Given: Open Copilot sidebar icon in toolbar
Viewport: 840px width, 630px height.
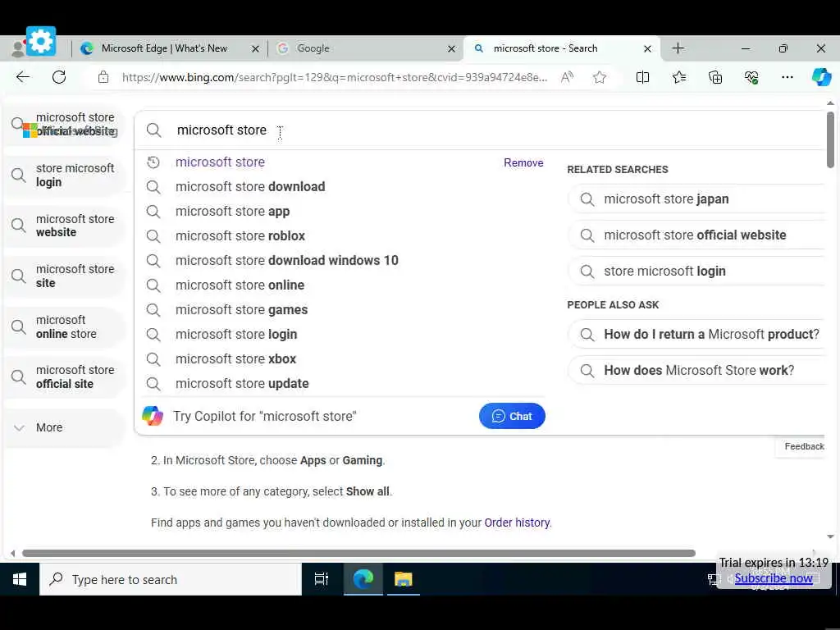Looking at the screenshot, I should tap(821, 77).
